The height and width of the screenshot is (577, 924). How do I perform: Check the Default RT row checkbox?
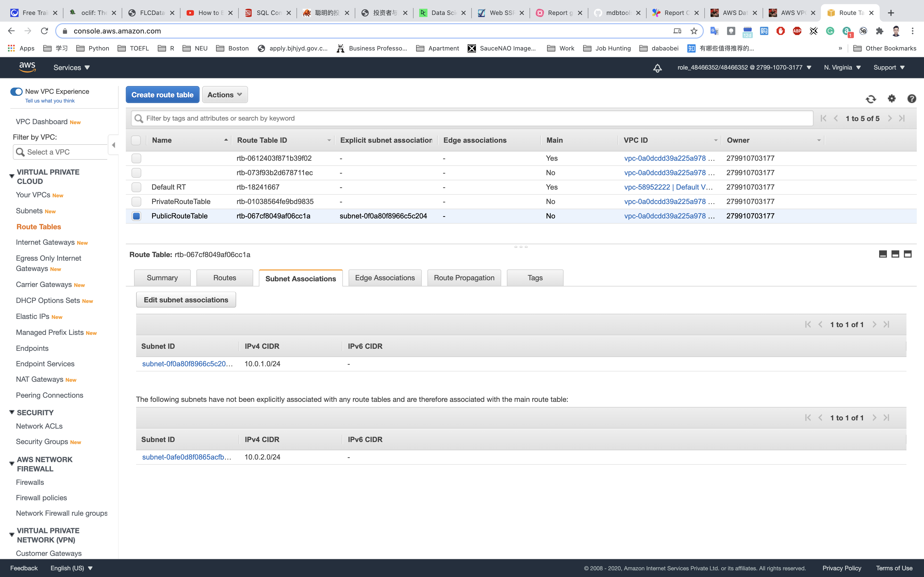pos(136,187)
